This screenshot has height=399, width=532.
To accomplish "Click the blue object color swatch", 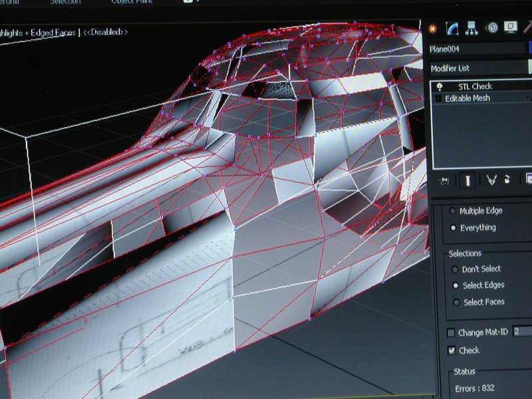I will 529,49.
